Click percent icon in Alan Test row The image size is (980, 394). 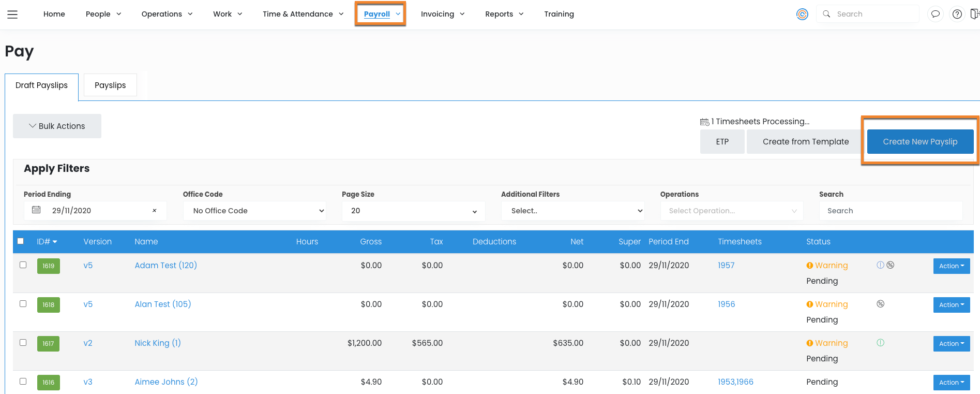[x=880, y=304]
